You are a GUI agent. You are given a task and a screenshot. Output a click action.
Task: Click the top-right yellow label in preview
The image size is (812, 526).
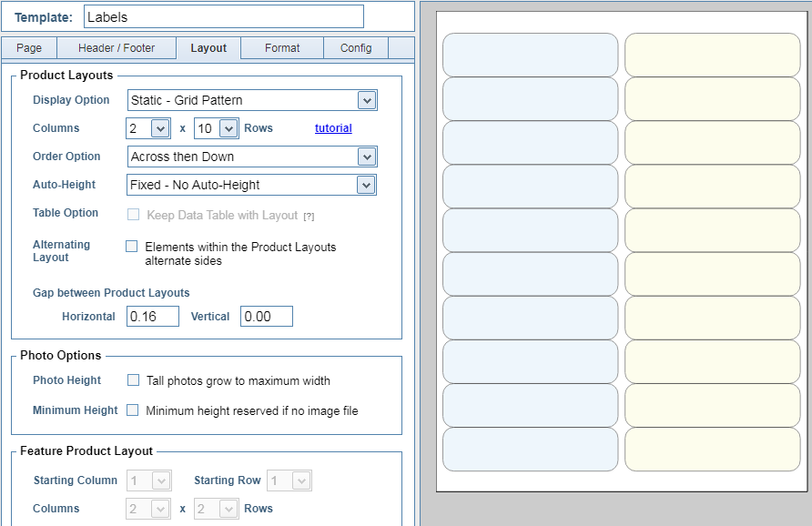(712, 55)
